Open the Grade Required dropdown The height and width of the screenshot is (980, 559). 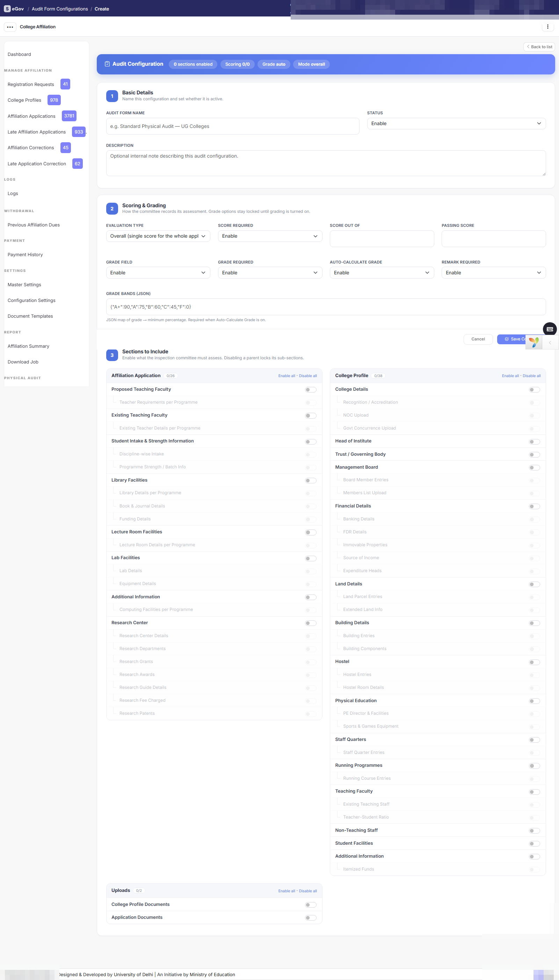tap(270, 273)
